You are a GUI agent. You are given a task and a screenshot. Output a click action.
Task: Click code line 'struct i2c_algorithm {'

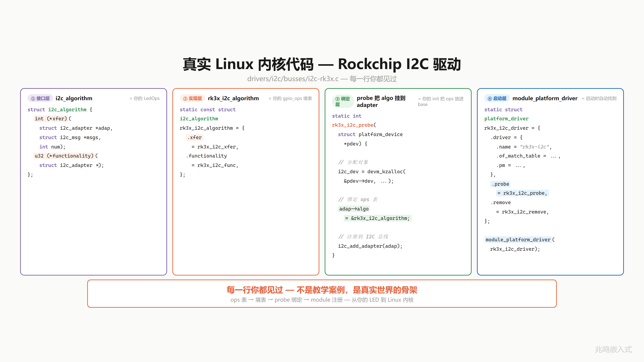coord(60,109)
